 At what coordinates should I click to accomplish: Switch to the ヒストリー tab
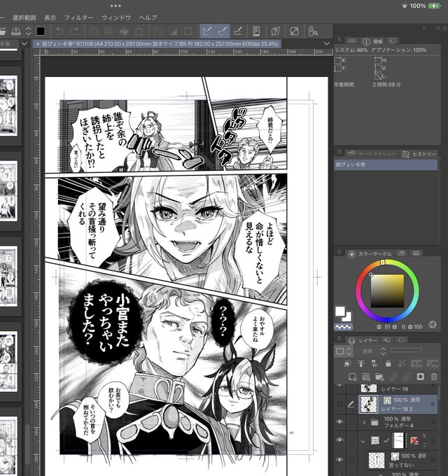(419, 154)
